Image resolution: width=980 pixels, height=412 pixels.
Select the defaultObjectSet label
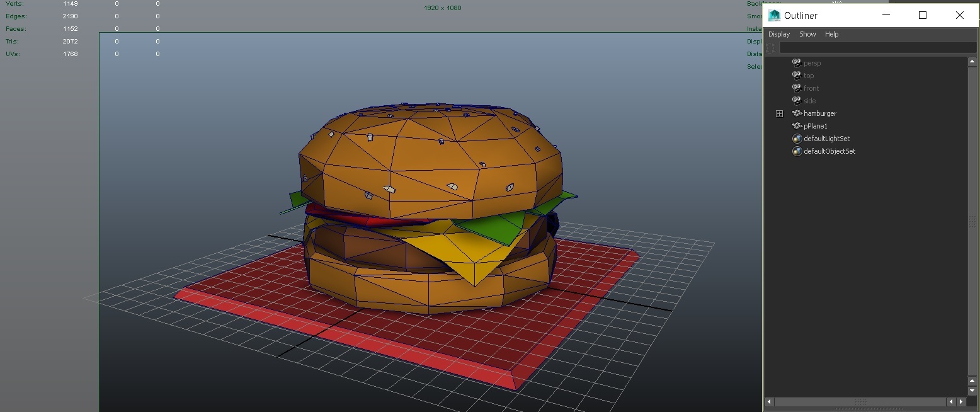coord(829,151)
